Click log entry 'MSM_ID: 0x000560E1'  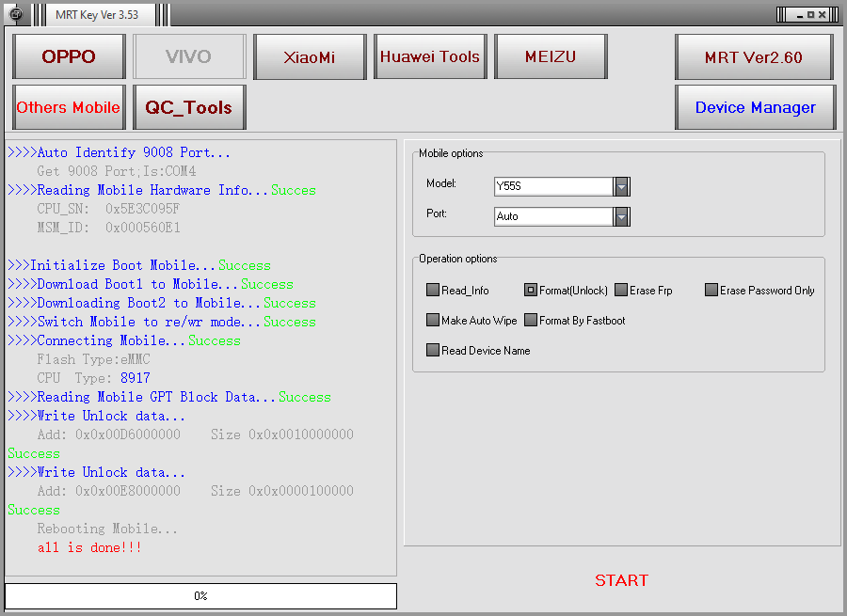click(108, 228)
